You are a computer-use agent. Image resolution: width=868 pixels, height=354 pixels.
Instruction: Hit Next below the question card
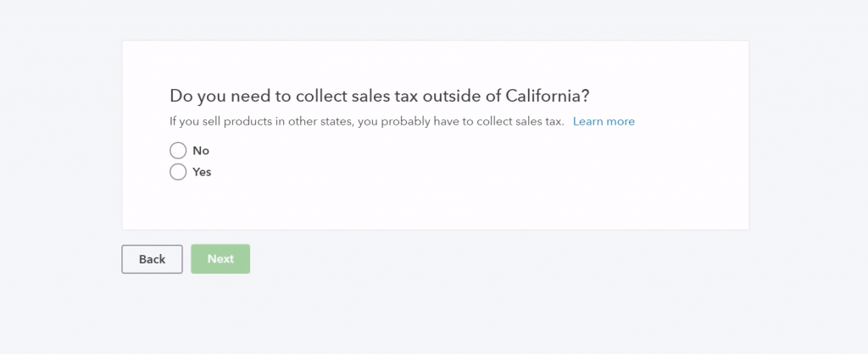(x=220, y=259)
